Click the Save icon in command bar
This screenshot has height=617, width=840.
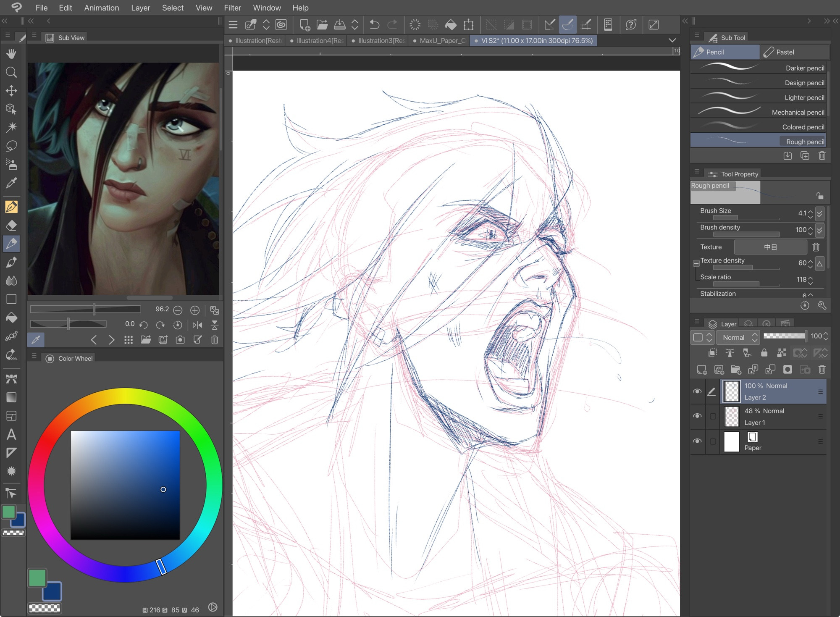click(339, 25)
